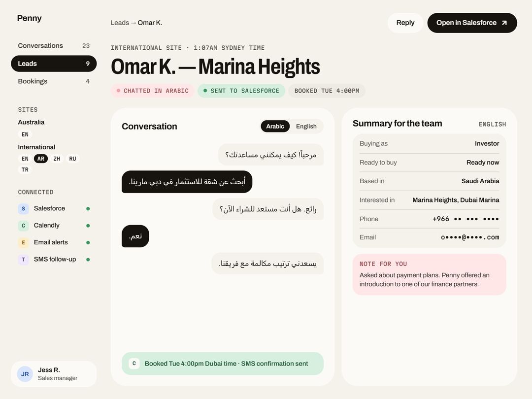Click Email alerts green status dot
Viewport: 532px width, 399px height.
click(88, 242)
